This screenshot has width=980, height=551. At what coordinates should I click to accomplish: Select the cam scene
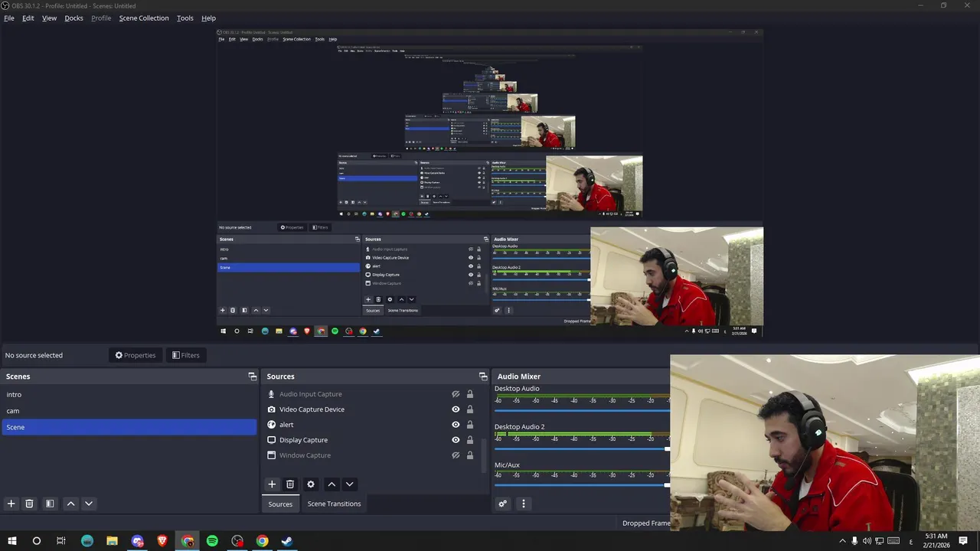(129, 411)
